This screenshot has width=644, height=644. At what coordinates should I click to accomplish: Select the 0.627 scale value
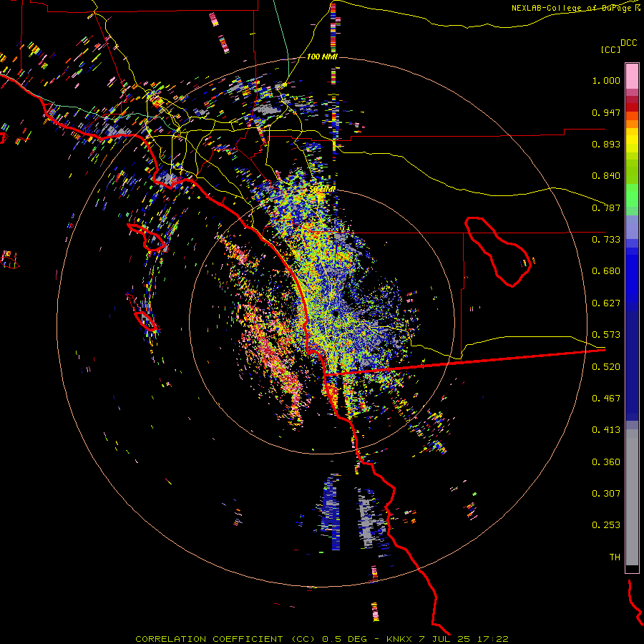[606, 303]
